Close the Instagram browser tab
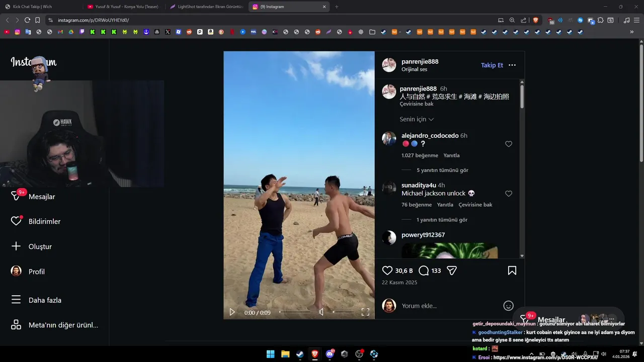Image resolution: width=644 pixels, height=362 pixels. [x=324, y=7]
